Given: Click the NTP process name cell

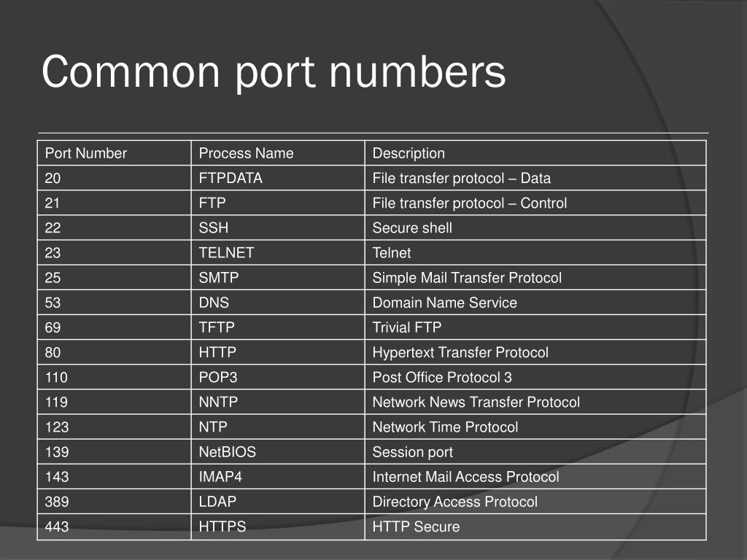Looking at the screenshot, I should click(278, 427).
